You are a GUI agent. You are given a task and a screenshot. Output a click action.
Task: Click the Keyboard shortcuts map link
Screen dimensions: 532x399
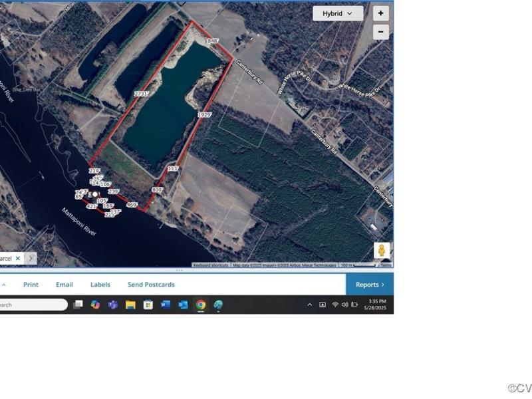tap(211, 265)
